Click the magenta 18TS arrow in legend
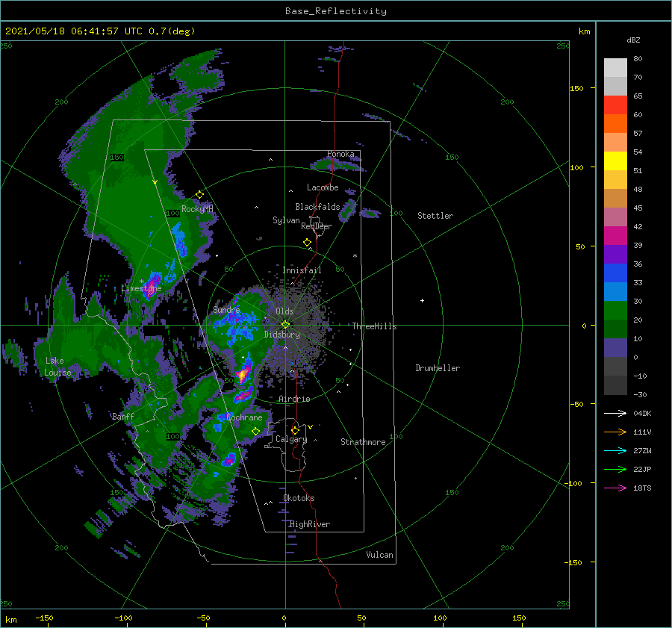Viewport: 672px width, 628px height. pos(615,488)
